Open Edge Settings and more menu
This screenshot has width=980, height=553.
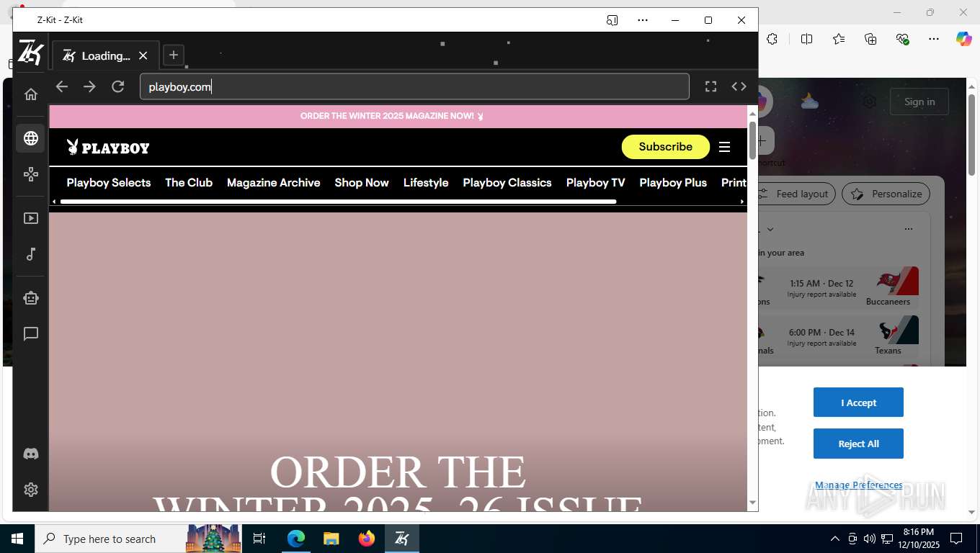(934, 39)
